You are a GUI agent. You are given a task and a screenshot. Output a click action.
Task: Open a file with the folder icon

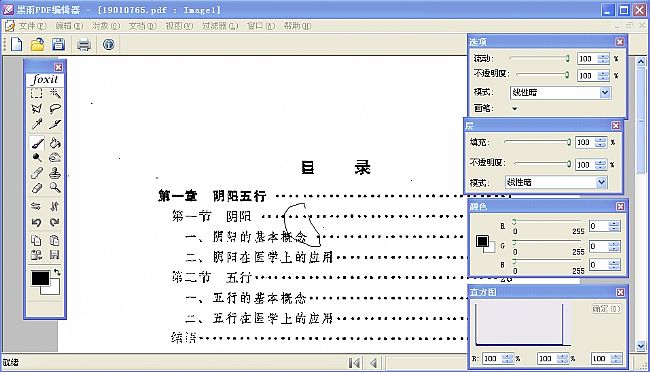(x=37, y=44)
